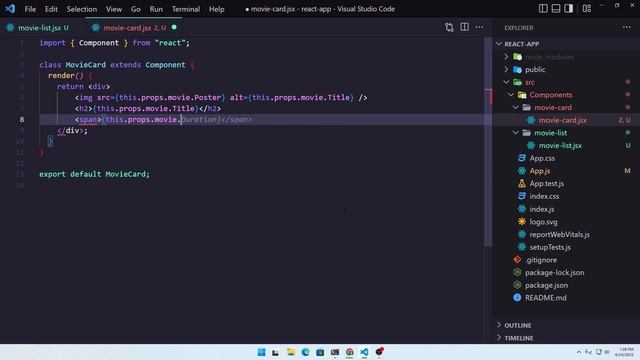The width and height of the screenshot is (640, 360).
Task: Open the Selection menu
Action: coord(82,9)
